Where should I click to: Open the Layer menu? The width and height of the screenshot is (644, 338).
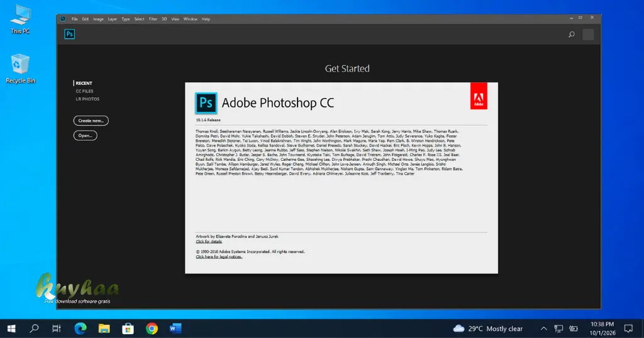(x=113, y=19)
